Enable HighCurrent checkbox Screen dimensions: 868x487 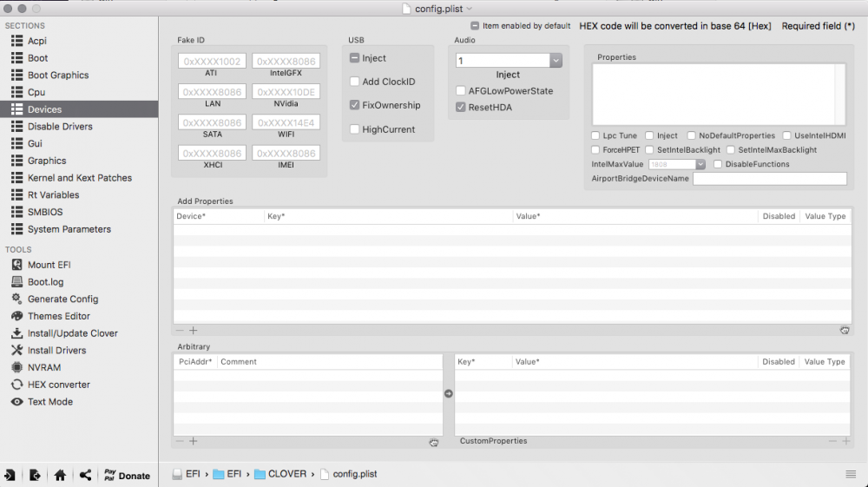(x=354, y=129)
